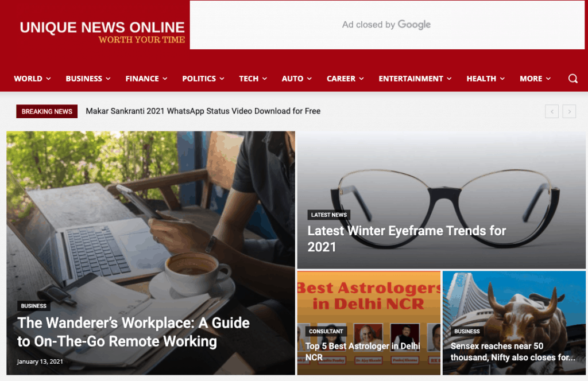The height and width of the screenshot is (381, 588).
Task: Open Makar Sankranti 2021 WhatsApp Status headline
Action: point(203,111)
